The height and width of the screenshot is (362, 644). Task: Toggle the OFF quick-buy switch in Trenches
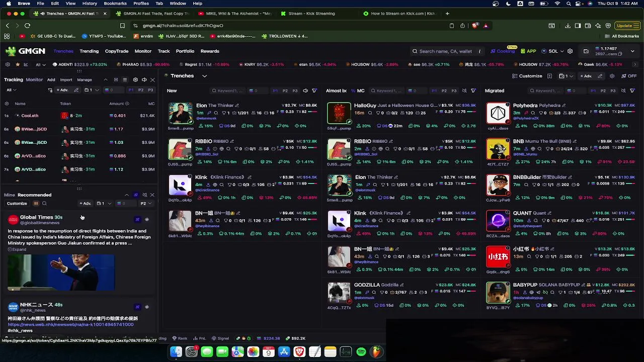[629, 76]
